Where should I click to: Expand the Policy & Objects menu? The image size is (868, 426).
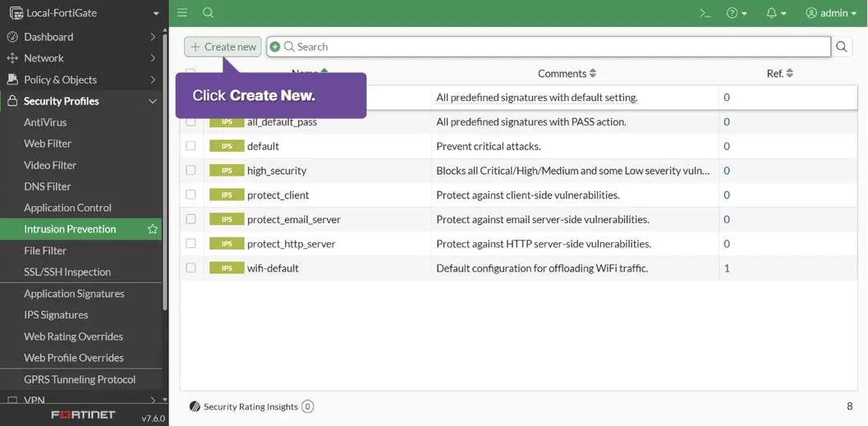[x=80, y=80]
